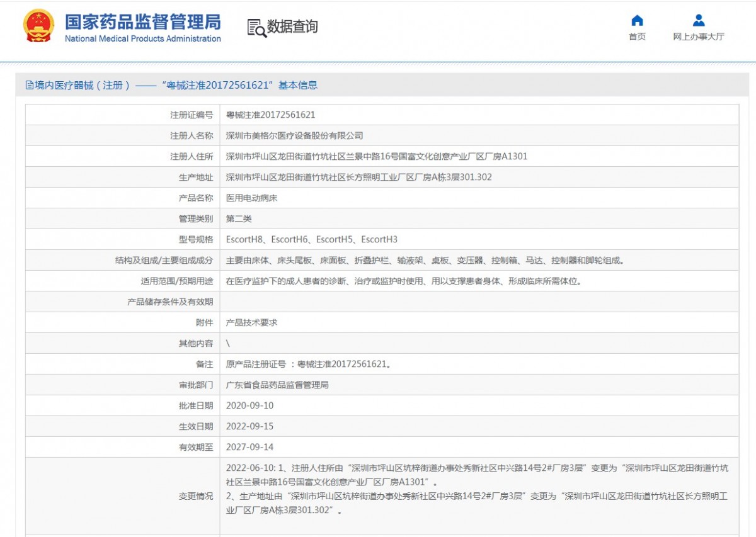Click expiry date value 2027-09-14

(x=249, y=447)
